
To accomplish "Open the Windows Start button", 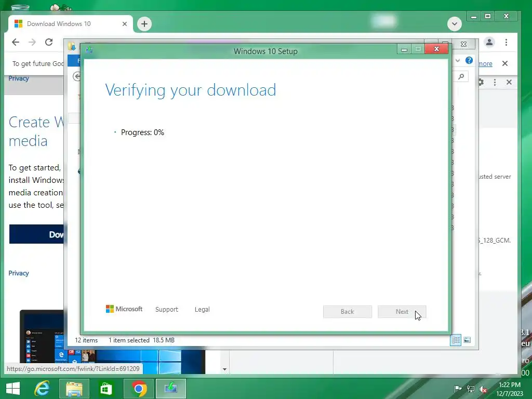I will tap(13, 389).
